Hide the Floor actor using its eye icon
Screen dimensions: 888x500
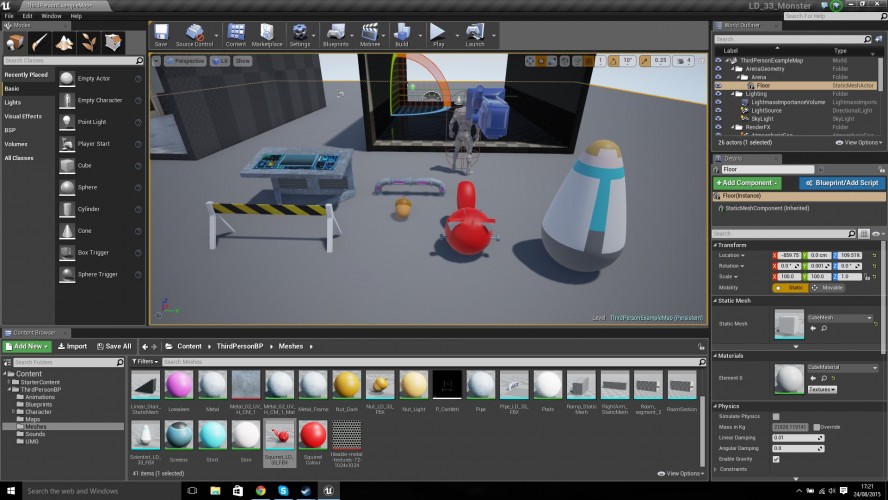(718, 86)
